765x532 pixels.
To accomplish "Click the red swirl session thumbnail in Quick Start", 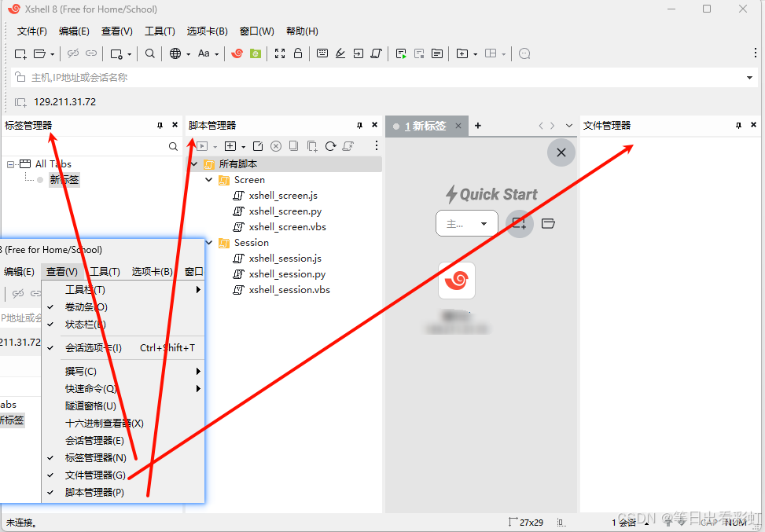I will (x=457, y=281).
